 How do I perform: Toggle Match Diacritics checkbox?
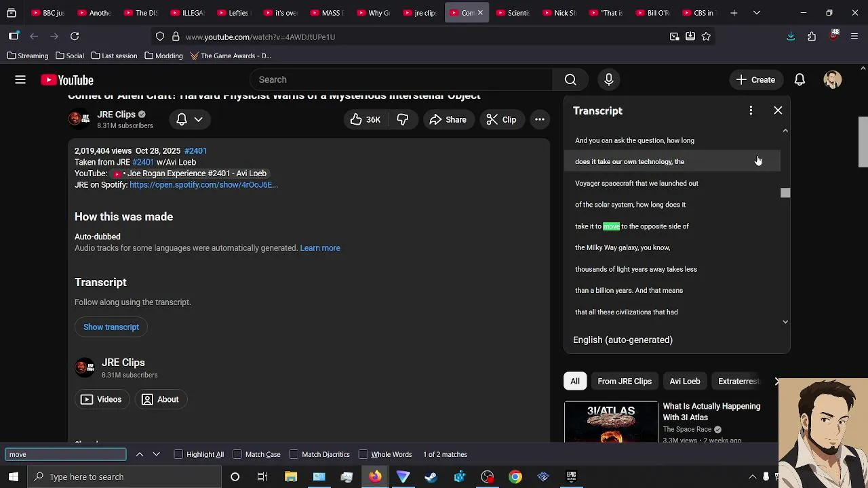pos(294,454)
